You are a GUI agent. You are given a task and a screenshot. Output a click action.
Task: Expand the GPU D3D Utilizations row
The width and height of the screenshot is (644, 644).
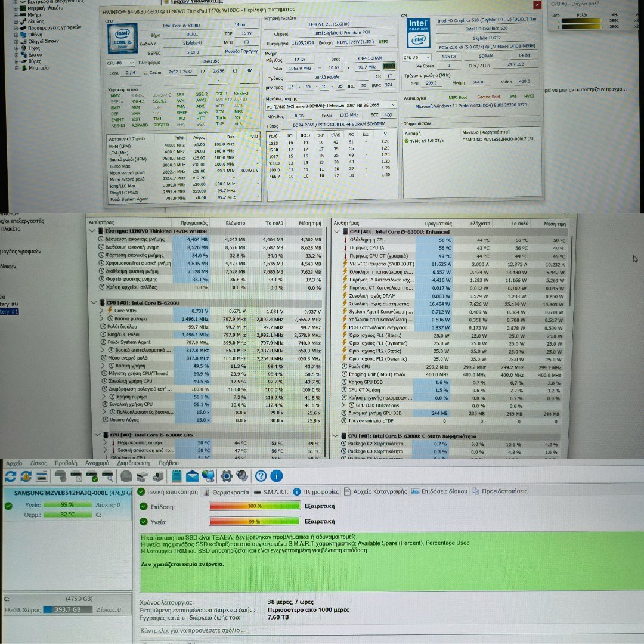click(x=343, y=405)
